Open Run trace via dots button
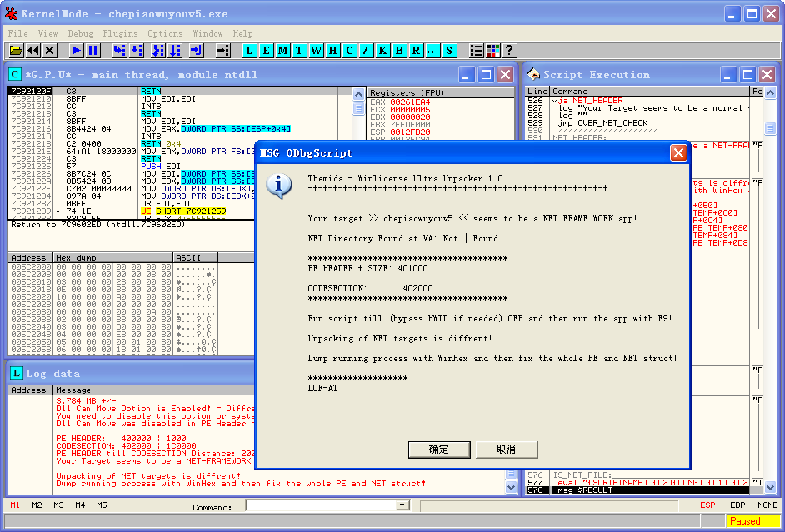Image resolution: width=785 pixels, height=532 pixels. (x=432, y=50)
